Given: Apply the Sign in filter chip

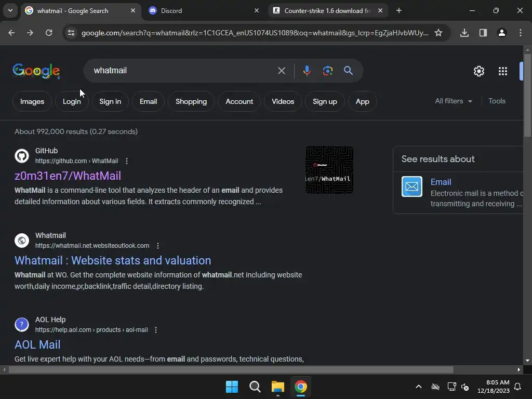Looking at the screenshot, I should point(110,101).
